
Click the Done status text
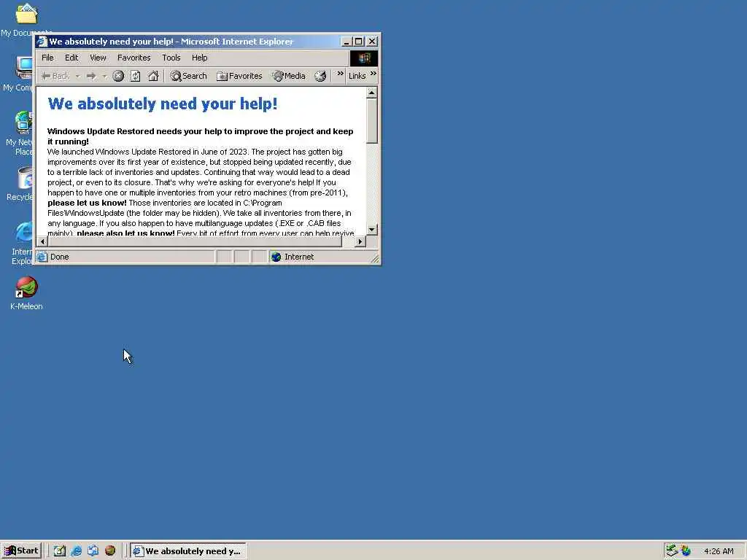coord(60,257)
